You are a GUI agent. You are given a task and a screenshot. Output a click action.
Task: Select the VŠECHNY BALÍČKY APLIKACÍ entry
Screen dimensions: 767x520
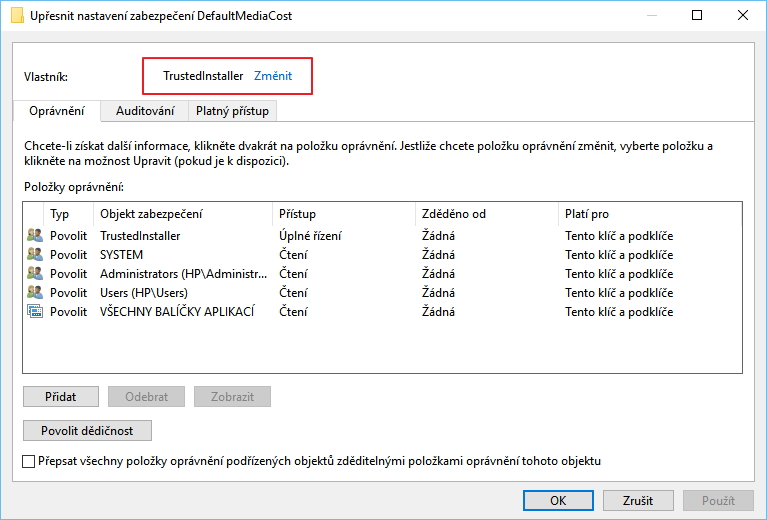(x=177, y=312)
